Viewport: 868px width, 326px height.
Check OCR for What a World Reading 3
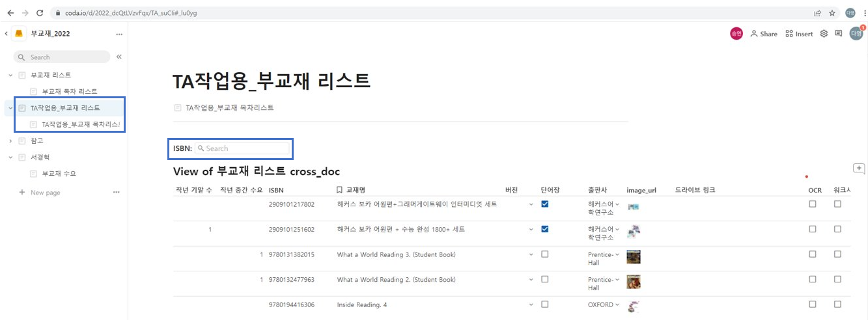812,254
